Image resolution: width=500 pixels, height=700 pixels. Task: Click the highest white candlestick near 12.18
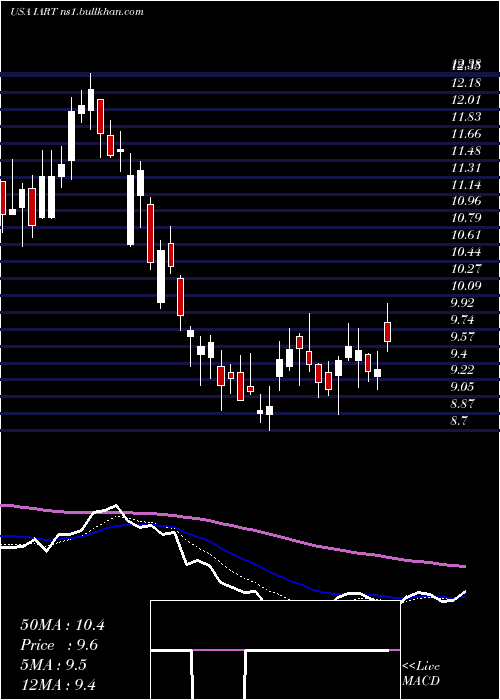91,100
